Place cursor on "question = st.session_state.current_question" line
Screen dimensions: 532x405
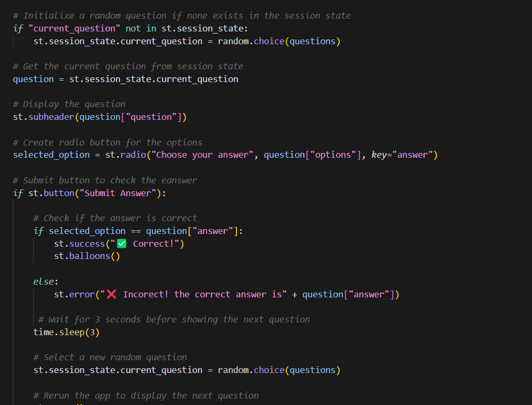click(x=126, y=79)
